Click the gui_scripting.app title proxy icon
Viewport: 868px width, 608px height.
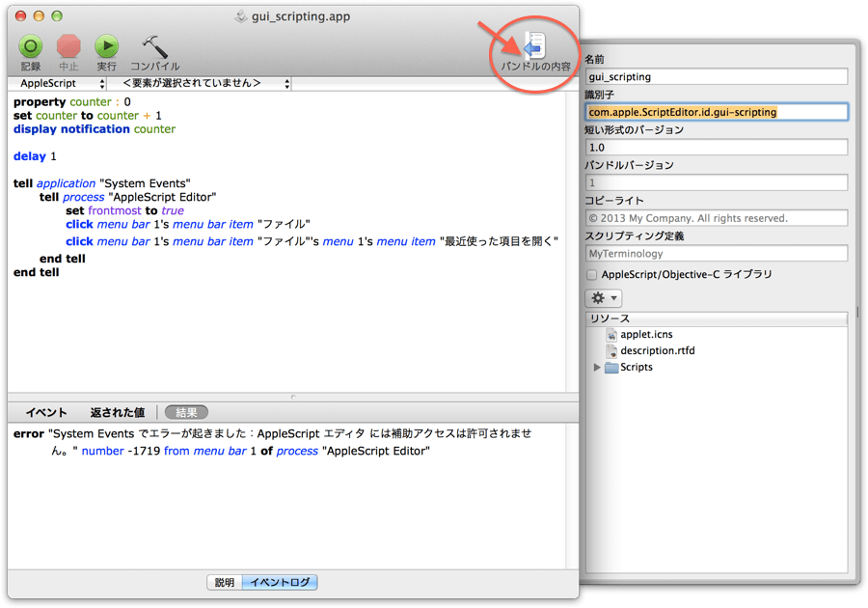241,16
